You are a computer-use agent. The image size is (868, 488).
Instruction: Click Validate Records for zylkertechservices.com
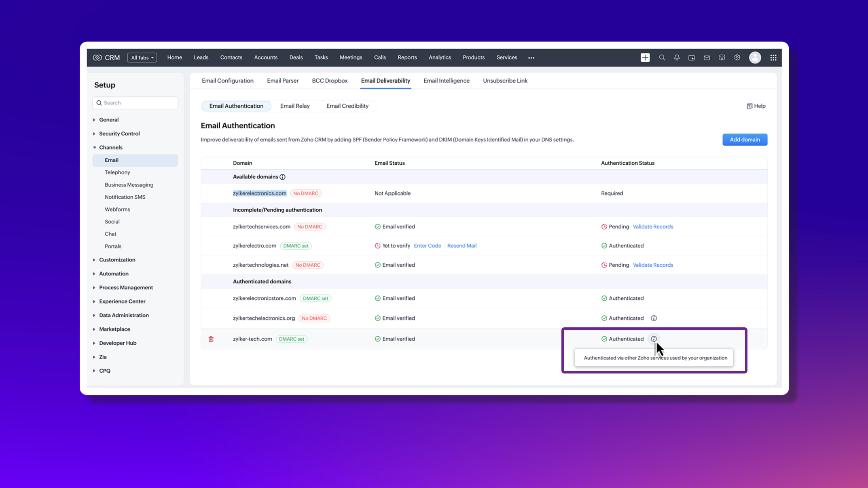(x=653, y=227)
